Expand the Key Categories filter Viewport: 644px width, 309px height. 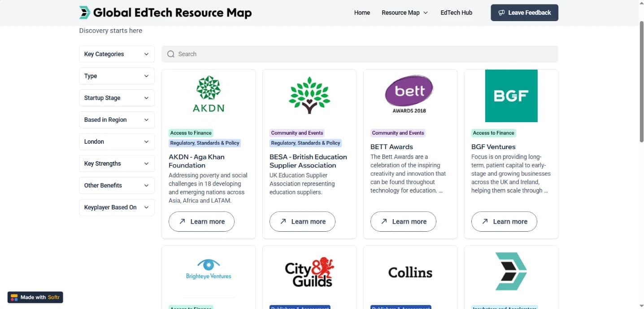tap(117, 54)
